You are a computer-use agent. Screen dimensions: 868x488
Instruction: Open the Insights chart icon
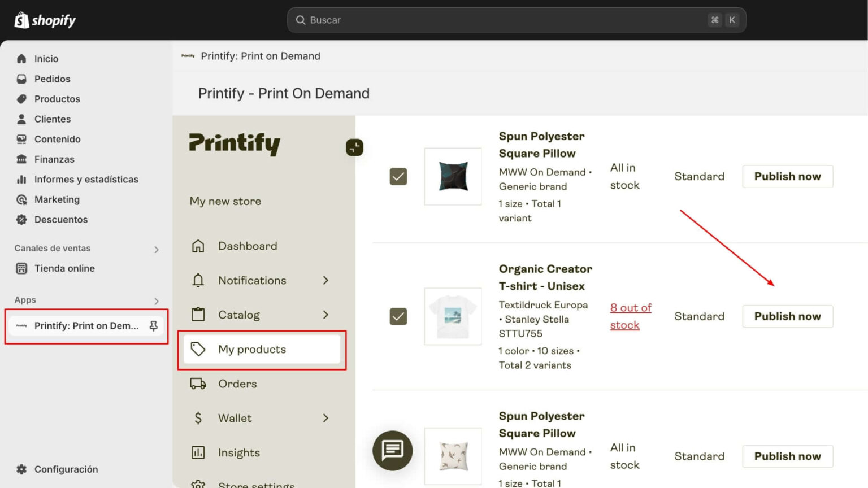(x=198, y=452)
